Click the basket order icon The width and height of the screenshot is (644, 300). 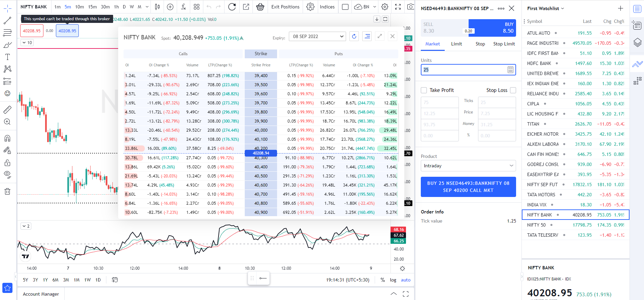[x=260, y=7]
